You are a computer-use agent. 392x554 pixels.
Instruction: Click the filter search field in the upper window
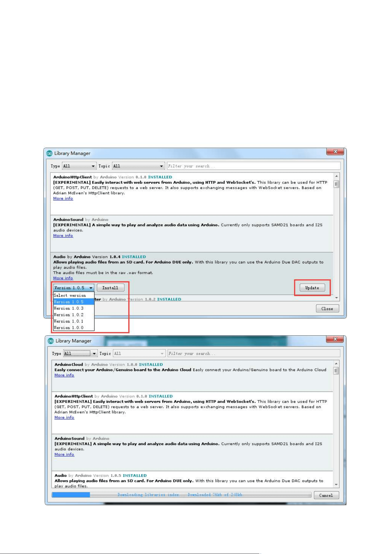(x=254, y=166)
